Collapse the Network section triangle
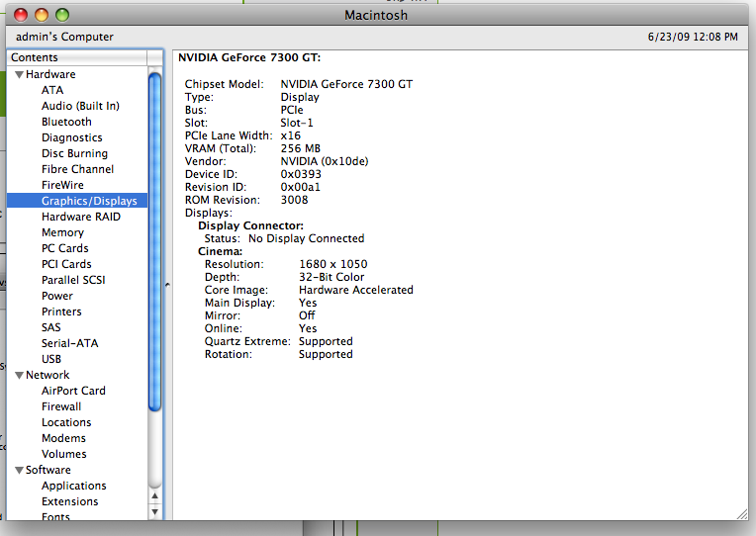The width and height of the screenshot is (756, 536). (19, 376)
